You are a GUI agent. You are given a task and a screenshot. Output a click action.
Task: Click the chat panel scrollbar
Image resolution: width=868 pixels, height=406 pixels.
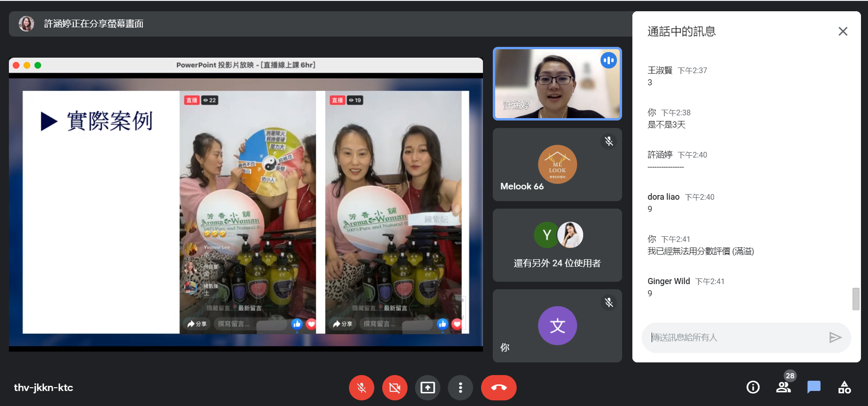(856, 299)
